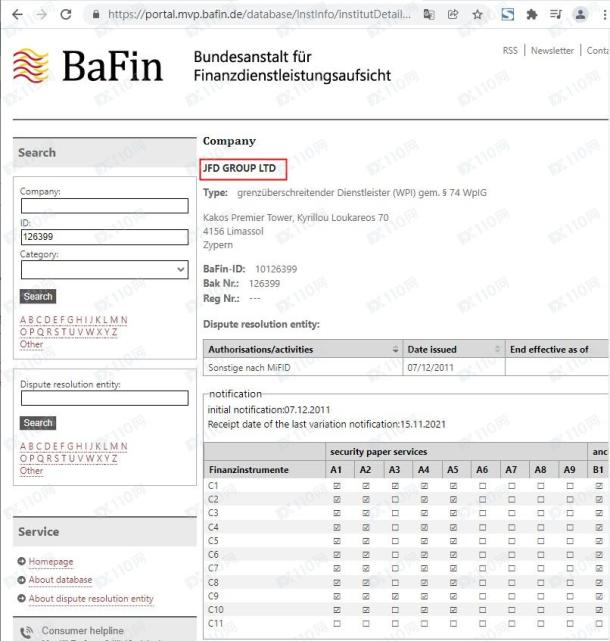Open the Newsletter link

552,51
